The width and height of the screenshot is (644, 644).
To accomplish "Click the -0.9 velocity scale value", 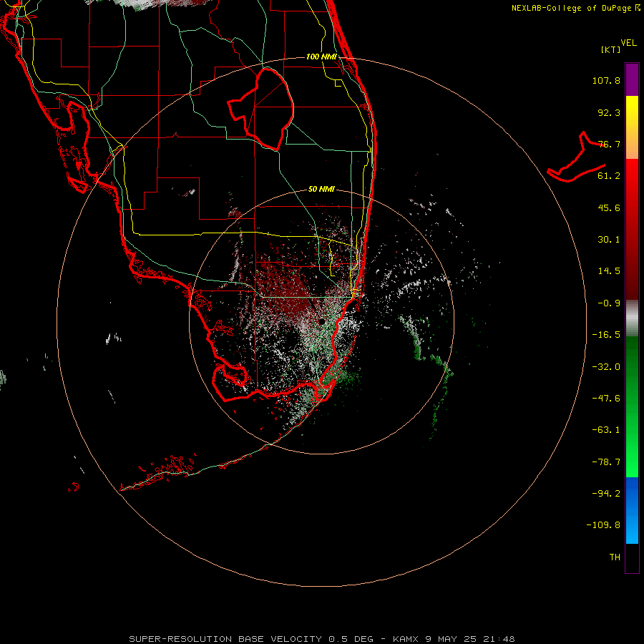I will pos(609,303).
